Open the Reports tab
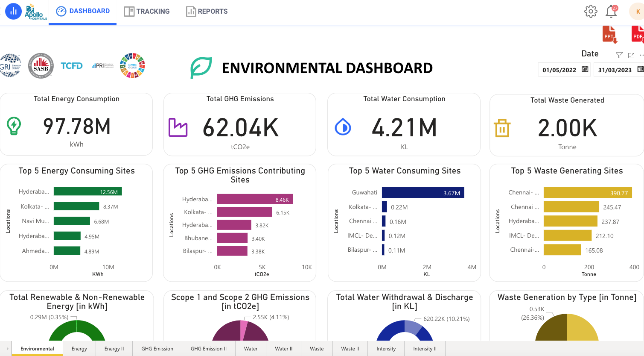 coord(207,12)
